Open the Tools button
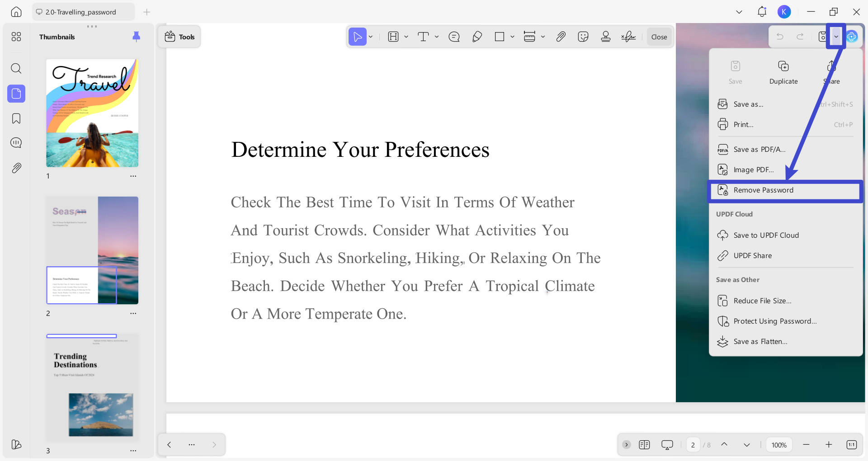Screen dimensions: 868x461 click(179, 37)
